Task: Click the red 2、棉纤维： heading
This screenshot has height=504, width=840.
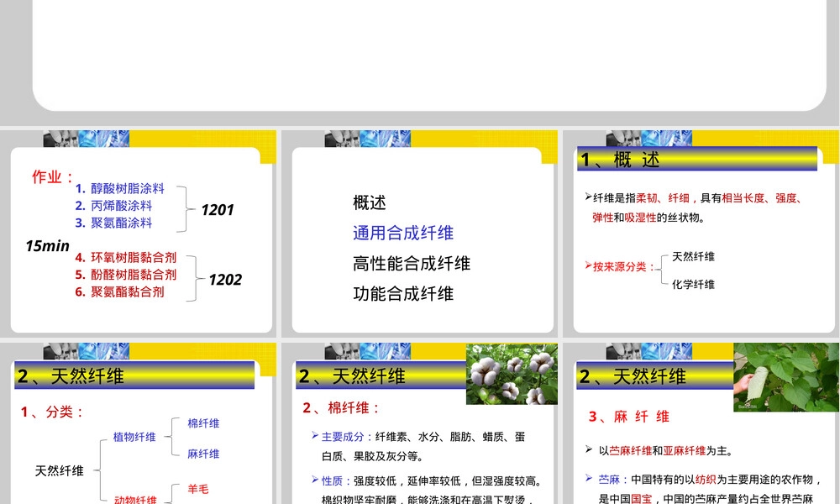Action: [342, 408]
